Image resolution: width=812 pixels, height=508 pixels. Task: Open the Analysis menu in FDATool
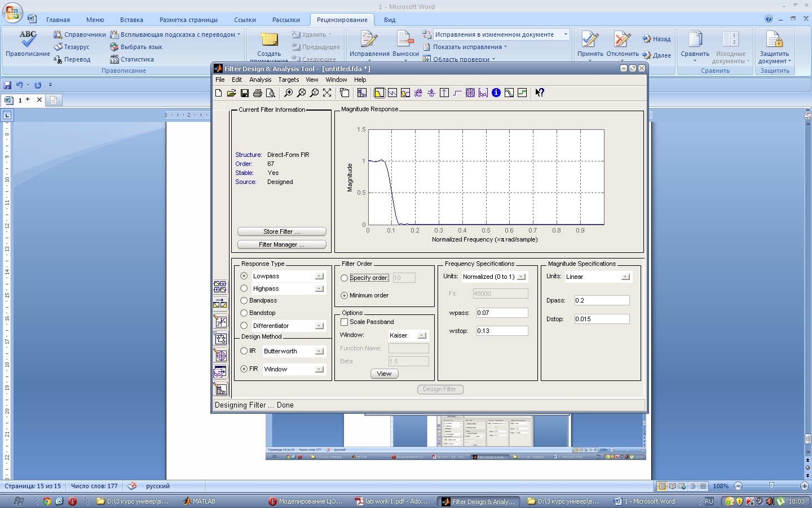pyautogui.click(x=261, y=80)
